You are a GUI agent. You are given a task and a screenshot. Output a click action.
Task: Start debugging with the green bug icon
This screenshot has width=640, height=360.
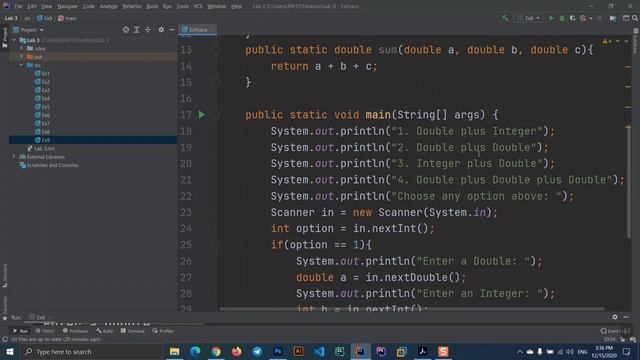(x=562, y=18)
